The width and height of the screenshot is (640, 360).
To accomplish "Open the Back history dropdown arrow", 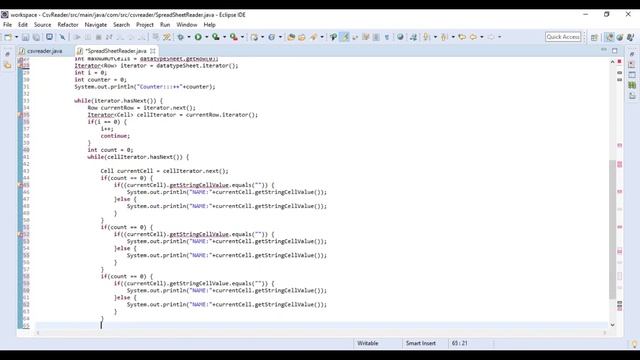I will (482, 37).
